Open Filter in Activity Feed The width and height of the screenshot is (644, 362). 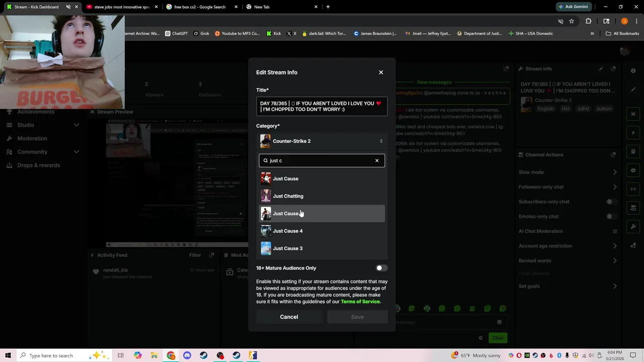tap(195, 255)
